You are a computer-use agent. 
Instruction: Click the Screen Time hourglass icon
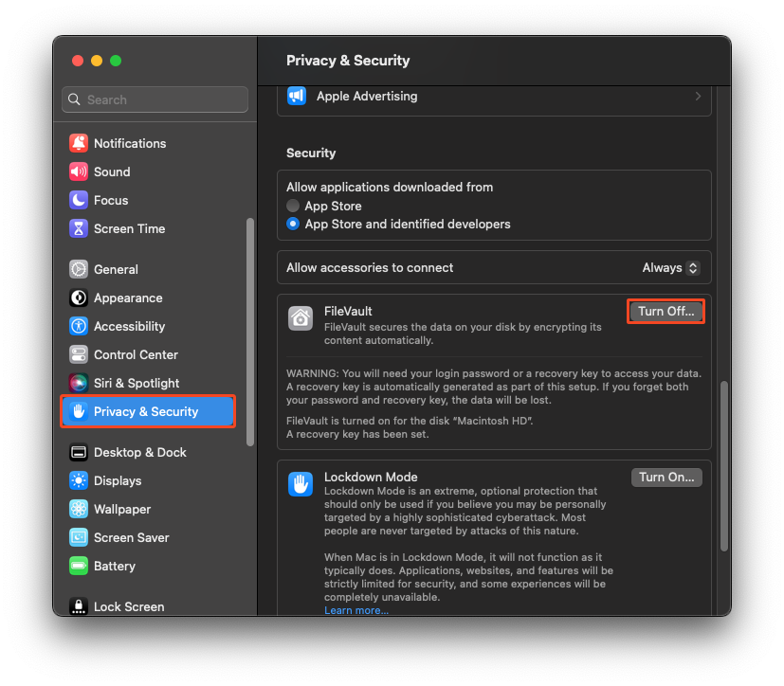(x=80, y=228)
